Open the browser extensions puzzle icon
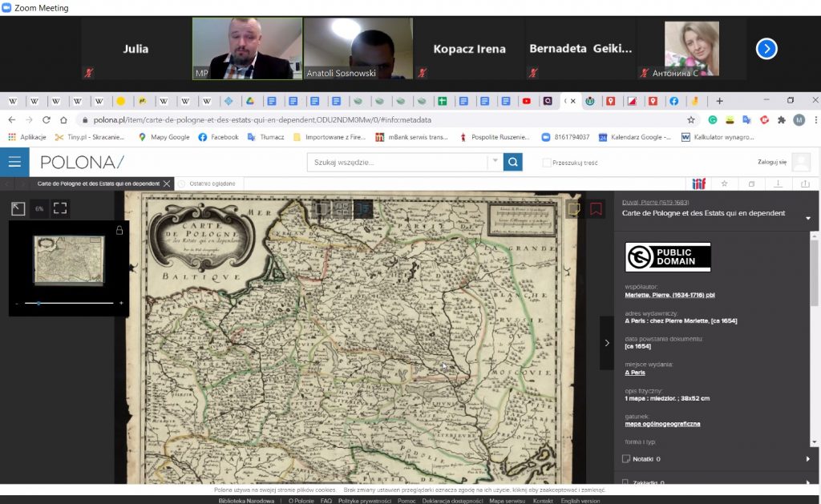821x504 pixels. [x=782, y=120]
